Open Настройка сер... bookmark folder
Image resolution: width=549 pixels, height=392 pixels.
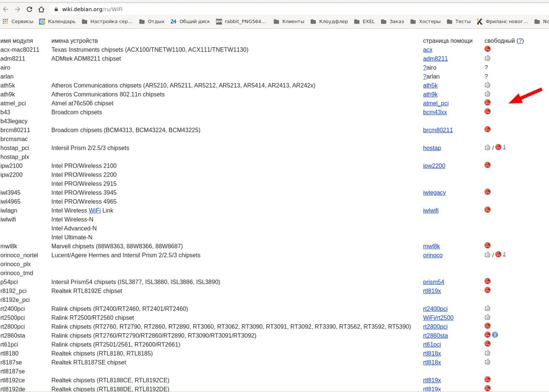pyautogui.click(x=107, y=21)
